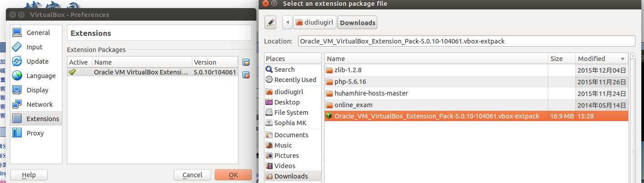Select the php-5.6.16 folder

476,82
